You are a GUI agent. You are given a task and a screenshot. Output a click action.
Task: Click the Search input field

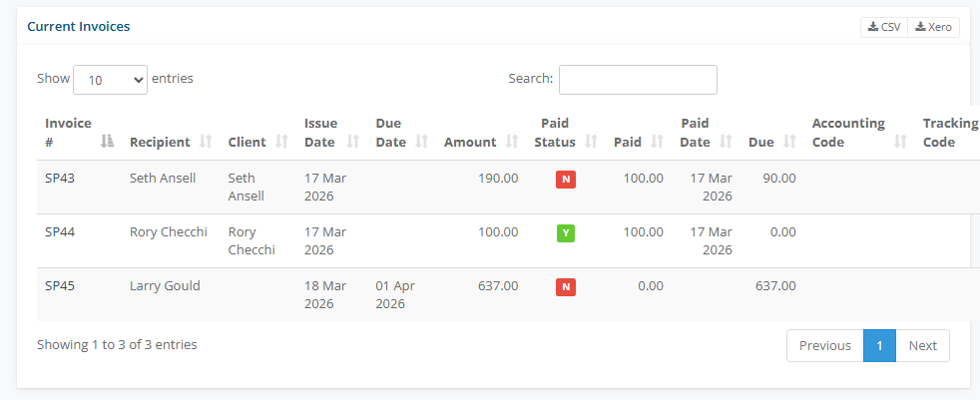tap(638, 79)
